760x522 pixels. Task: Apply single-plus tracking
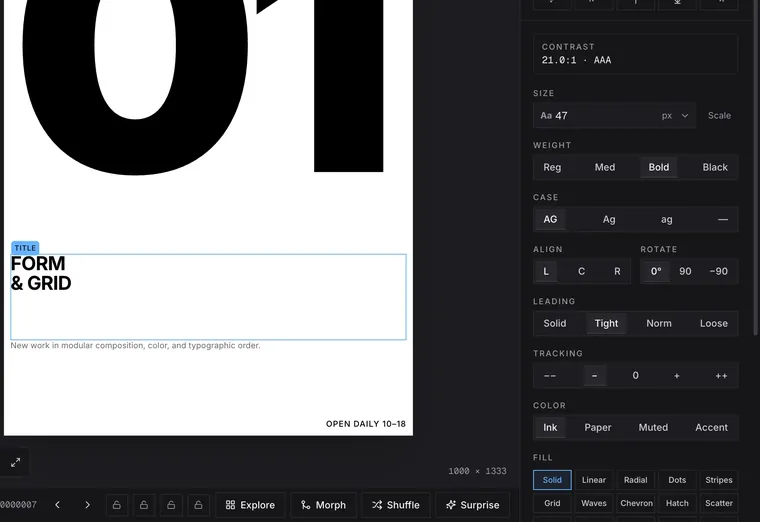[x=677, y=376]
